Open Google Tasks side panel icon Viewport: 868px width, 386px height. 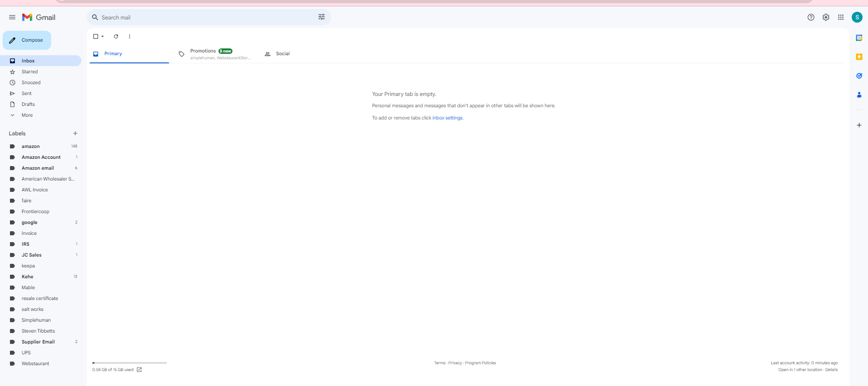(859, 76)
